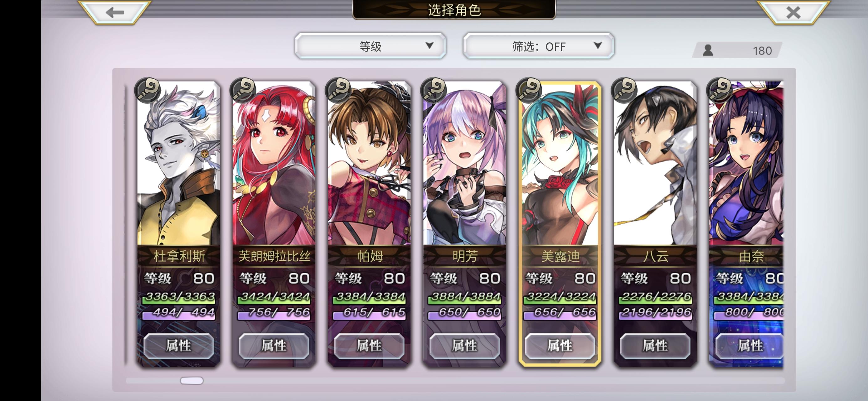Image resolution: width=868 pixels, height=401 pixels.
Task: Open the 筛选：OFF filter dropdown
Action: [539, 46]
